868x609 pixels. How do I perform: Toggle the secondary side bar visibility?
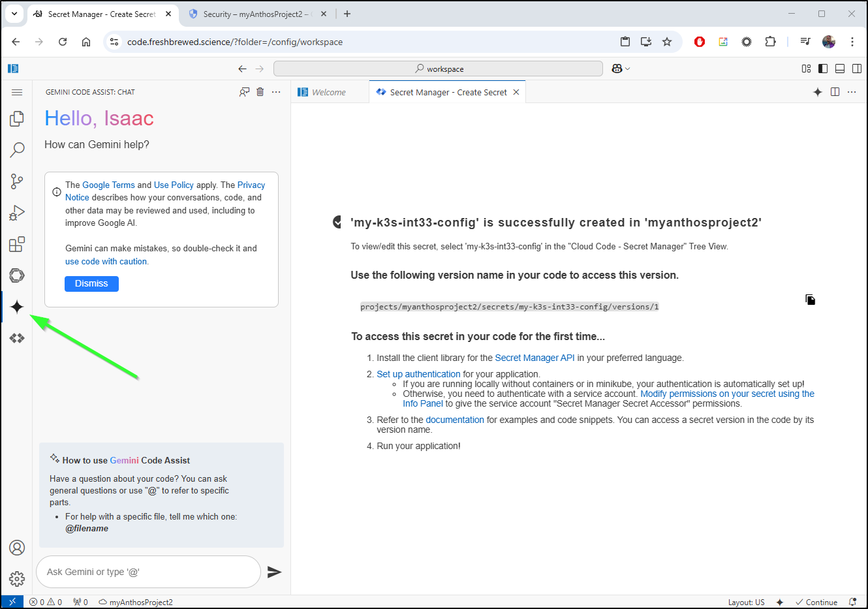(857, 69)
